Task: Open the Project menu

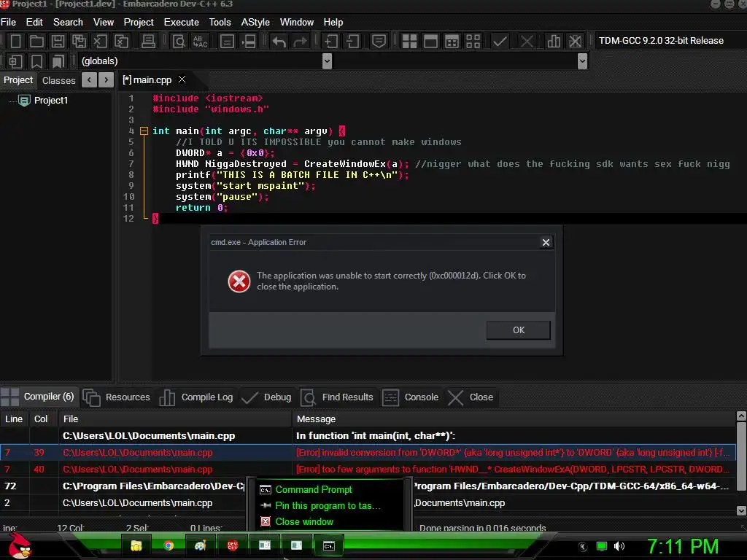Action: (139, 23)
